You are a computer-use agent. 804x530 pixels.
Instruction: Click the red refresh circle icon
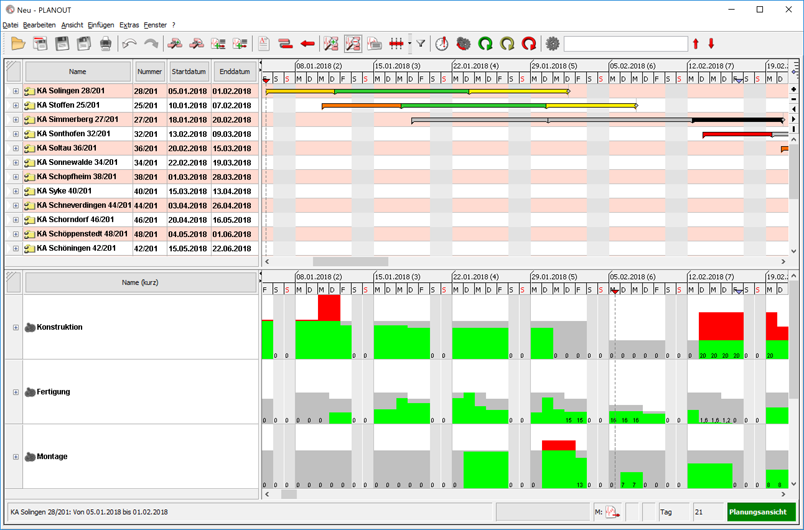coord(529,44)
